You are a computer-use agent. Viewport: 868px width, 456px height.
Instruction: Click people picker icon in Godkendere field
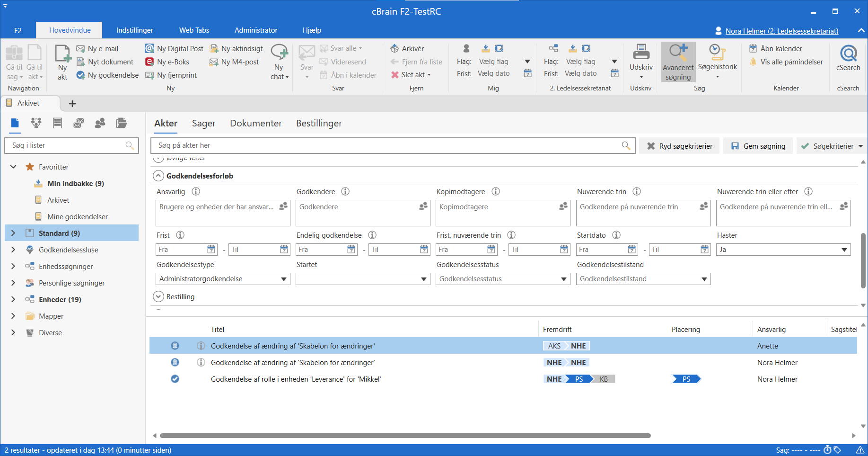pos(423,206)
